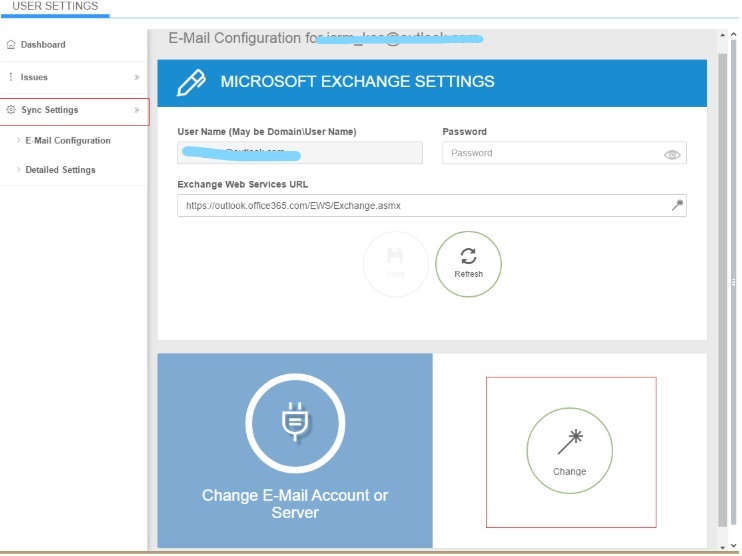Screen dimensions: 742x556
Task: Click the disabled Save button
Action: pyautogui.click(x=396, y=264)
